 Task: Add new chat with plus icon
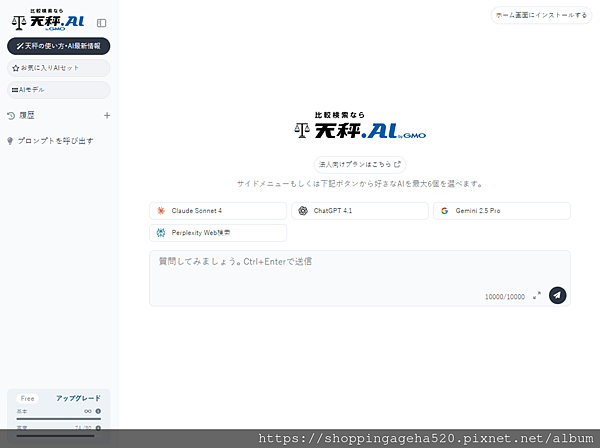point(107,115)
